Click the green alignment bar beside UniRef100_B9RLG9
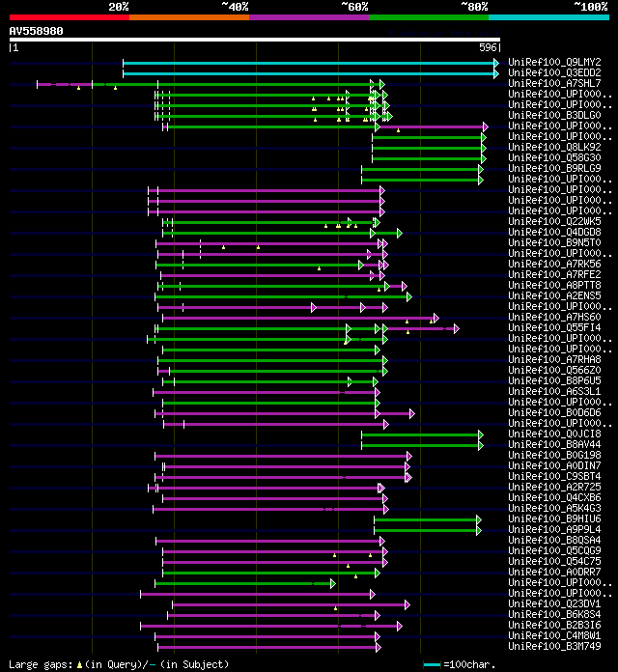The image size is (618, 672). [423, 169]
